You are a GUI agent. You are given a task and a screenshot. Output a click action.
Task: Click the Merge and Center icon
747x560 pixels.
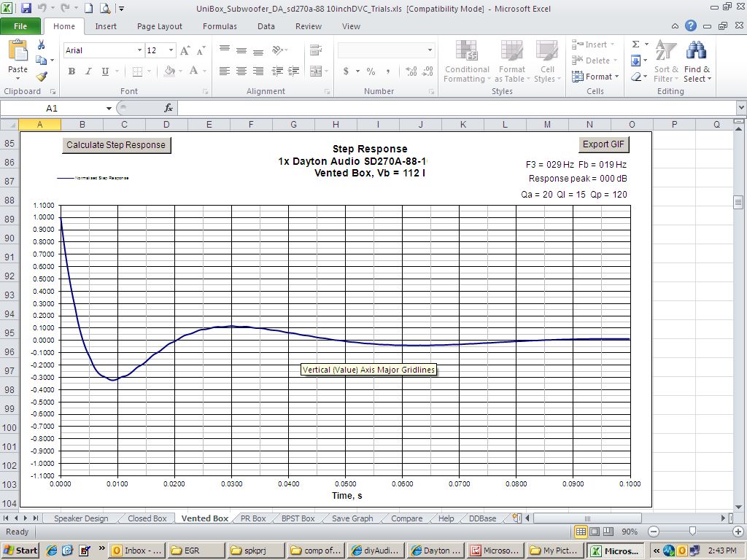click(x=315, y=71)
